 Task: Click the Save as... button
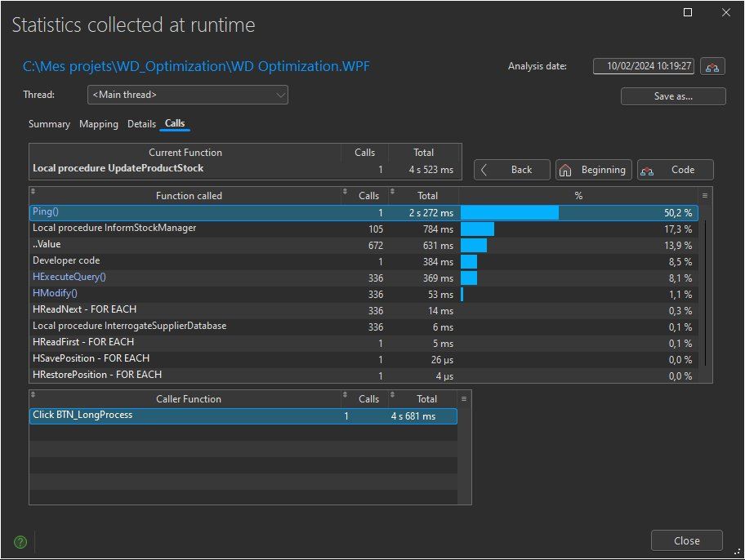coord(673,96)
